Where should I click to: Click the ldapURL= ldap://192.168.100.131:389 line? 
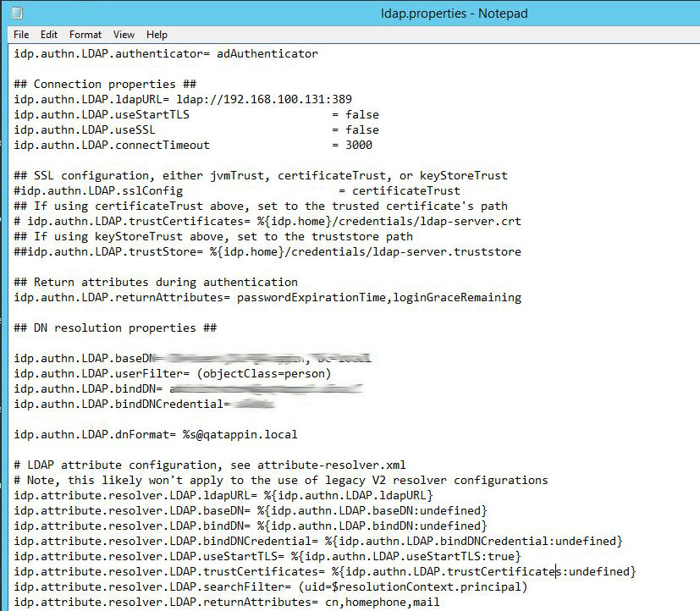click(183, 99)
